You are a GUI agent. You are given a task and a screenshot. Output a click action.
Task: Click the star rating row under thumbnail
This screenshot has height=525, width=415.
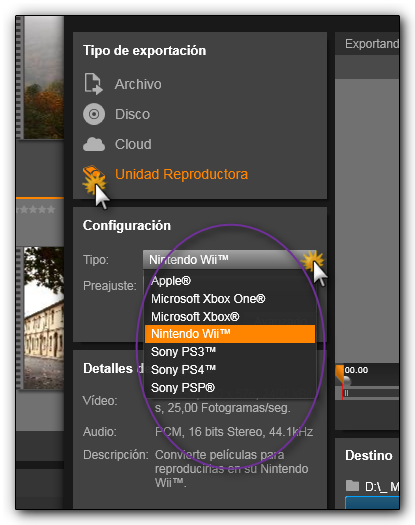[x=36, y=210]
